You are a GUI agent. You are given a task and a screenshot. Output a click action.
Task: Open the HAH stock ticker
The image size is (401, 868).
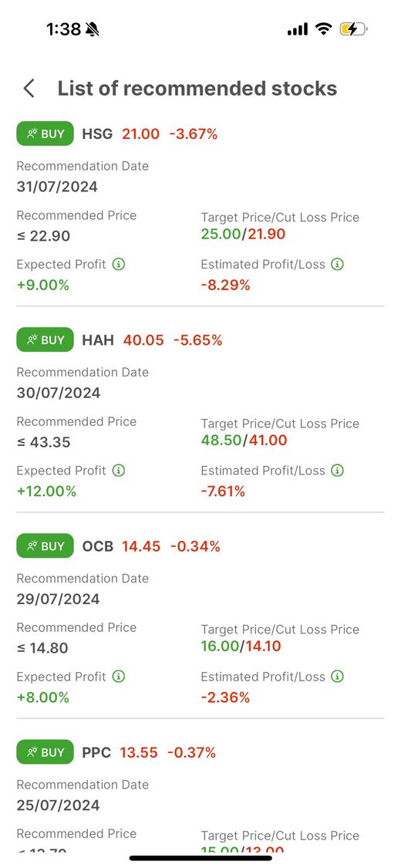[98, 340]
